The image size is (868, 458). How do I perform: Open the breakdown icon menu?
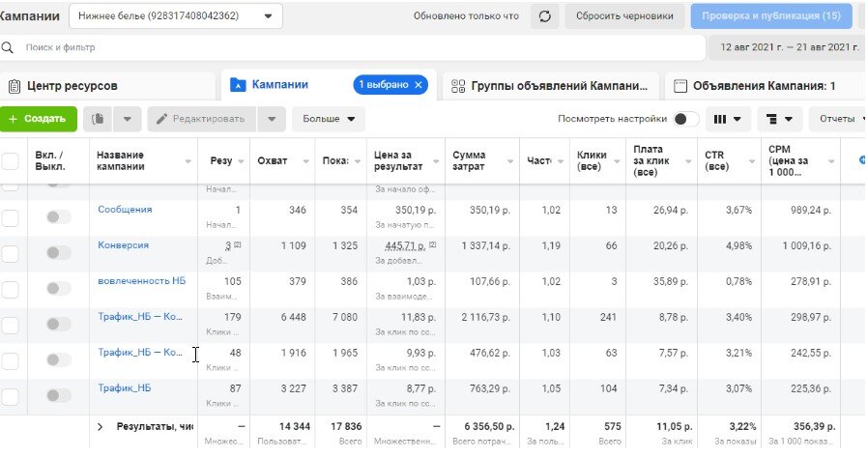(780, 119)
